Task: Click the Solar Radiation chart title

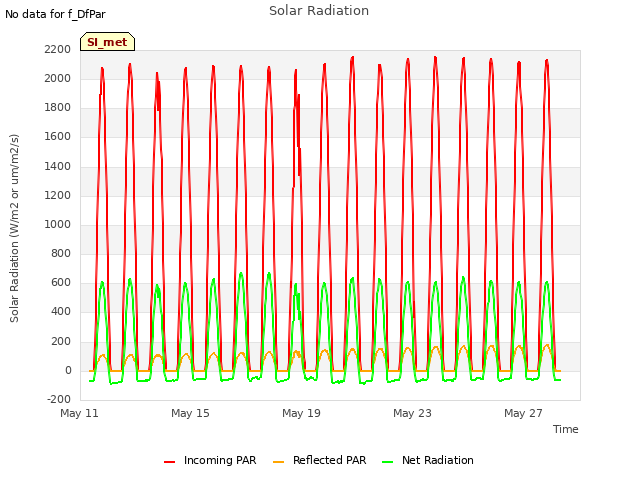Action: [x=319, y=11]
